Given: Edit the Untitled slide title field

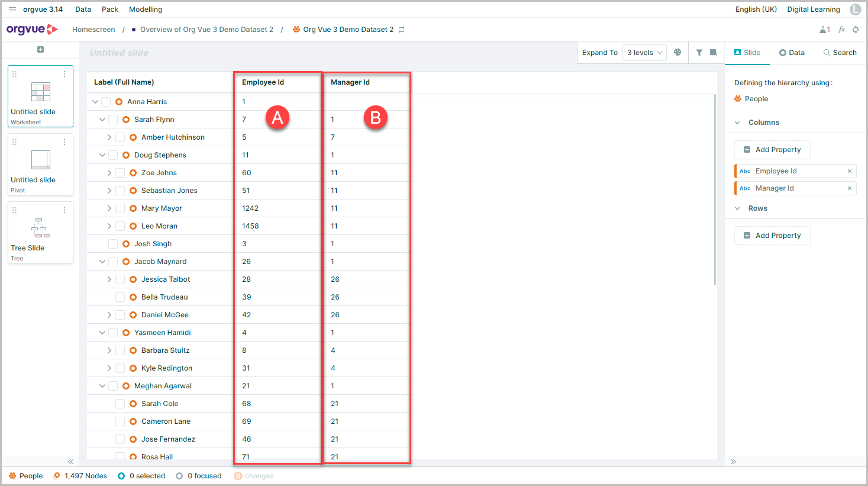Looking at the screenshot, I should [119, 53].
